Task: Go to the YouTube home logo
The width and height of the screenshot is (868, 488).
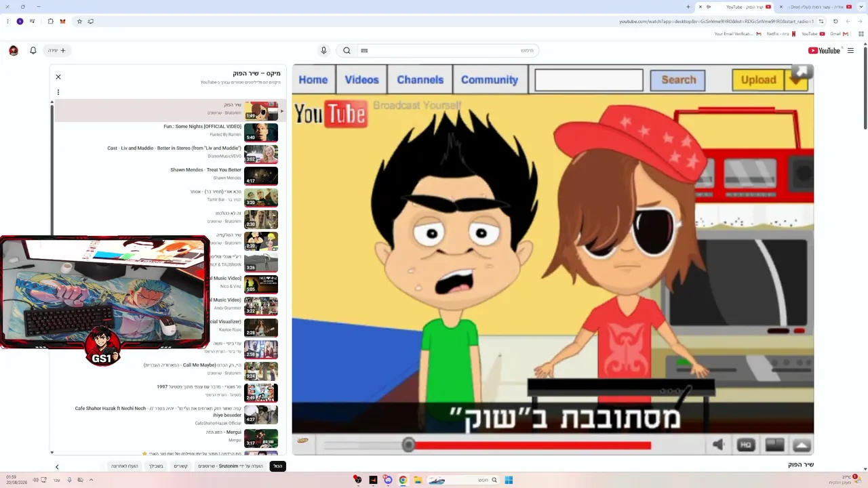Action: coord(824,50)
